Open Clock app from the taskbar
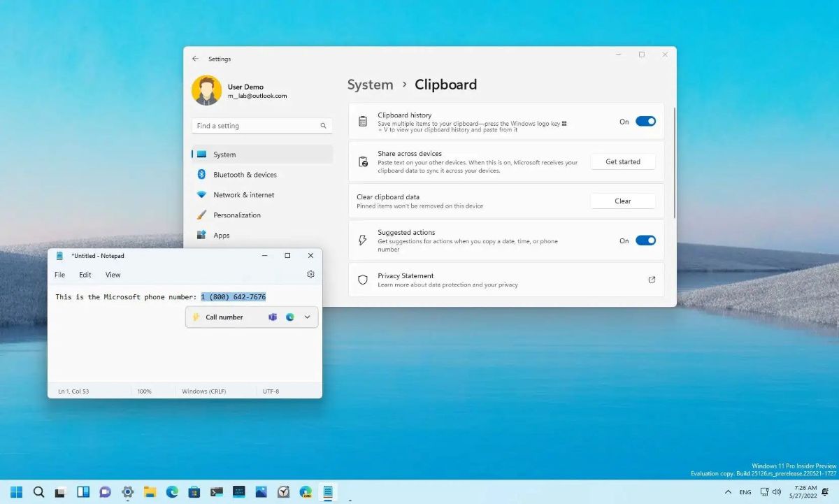Screen dimensions: 839x504 283,492
